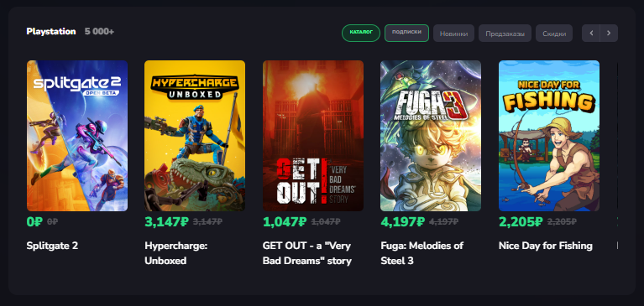The height and width of the screenshot is (306, 644).
Task: Click Nice Day for Fishing title
Action: pos(546,246)
